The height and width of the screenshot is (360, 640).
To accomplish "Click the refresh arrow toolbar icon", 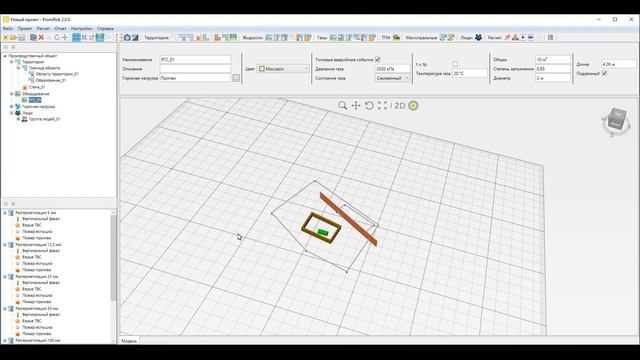I will click(x=57, y=38).
